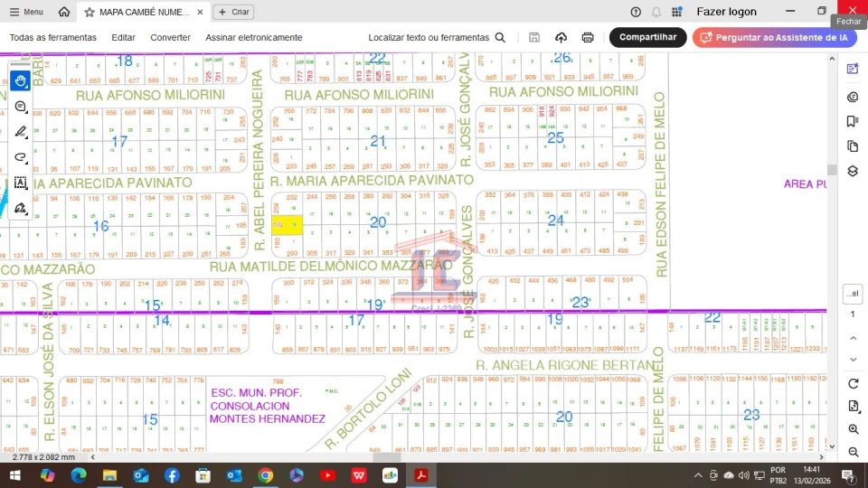Select the Hand tool in left toolbar
868x488 pixels.
tap(21, 80)
